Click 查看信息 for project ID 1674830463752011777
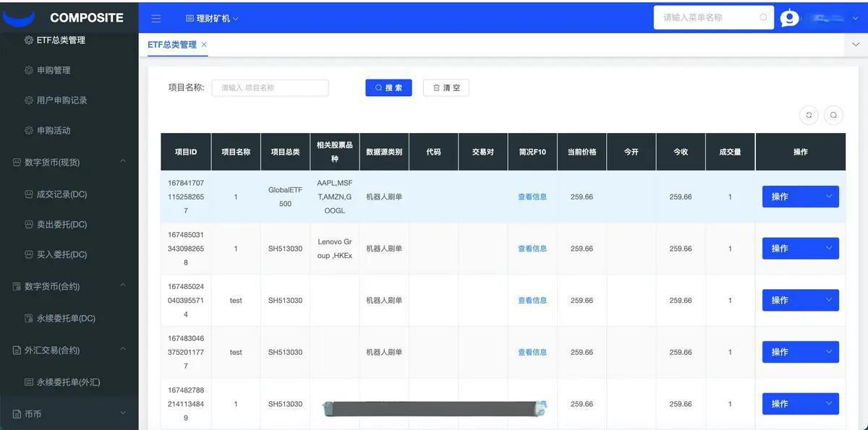 coord(532,353)
